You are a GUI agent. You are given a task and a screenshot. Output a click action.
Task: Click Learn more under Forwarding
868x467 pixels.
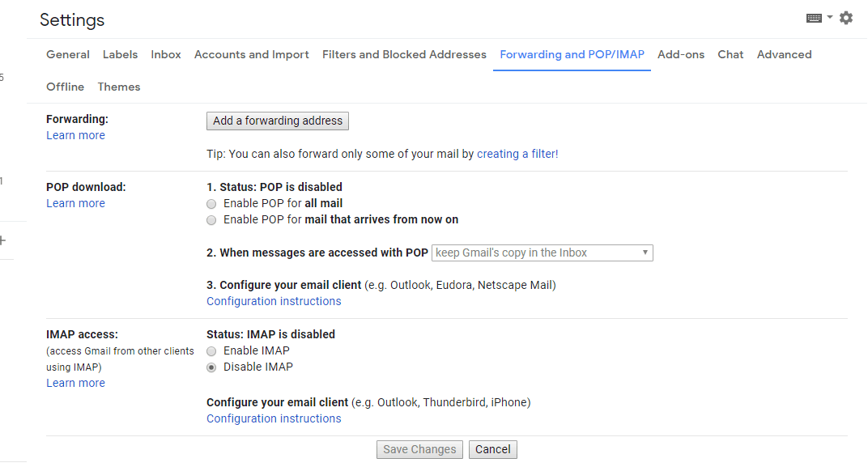[75, 135]
